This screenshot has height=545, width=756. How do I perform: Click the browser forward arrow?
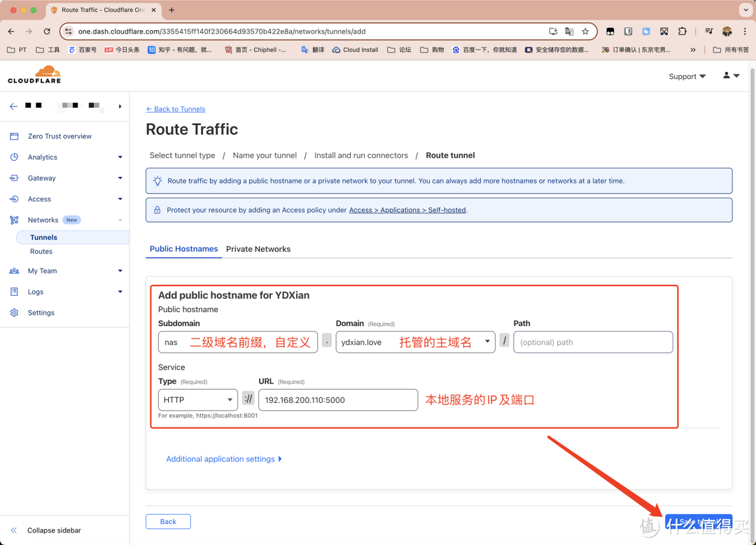click(29, 31)
